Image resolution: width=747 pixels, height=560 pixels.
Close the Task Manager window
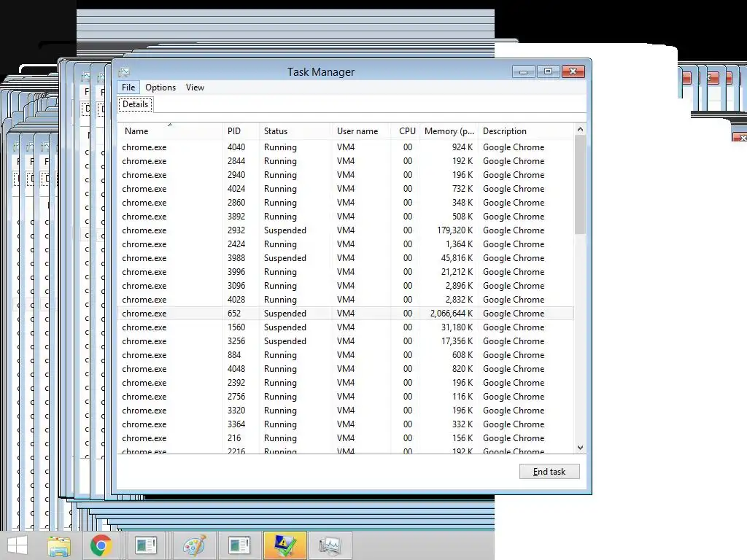(x=573, y=71)
